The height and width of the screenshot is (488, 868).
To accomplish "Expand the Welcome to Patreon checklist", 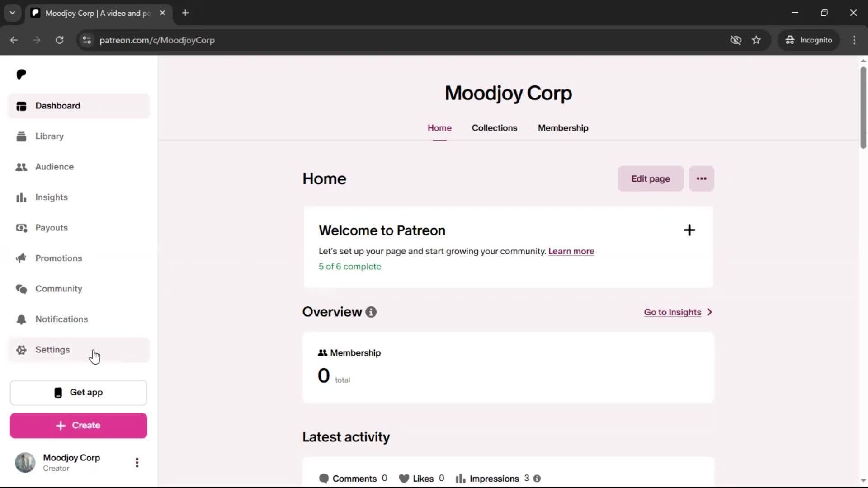I will point(689,230).
